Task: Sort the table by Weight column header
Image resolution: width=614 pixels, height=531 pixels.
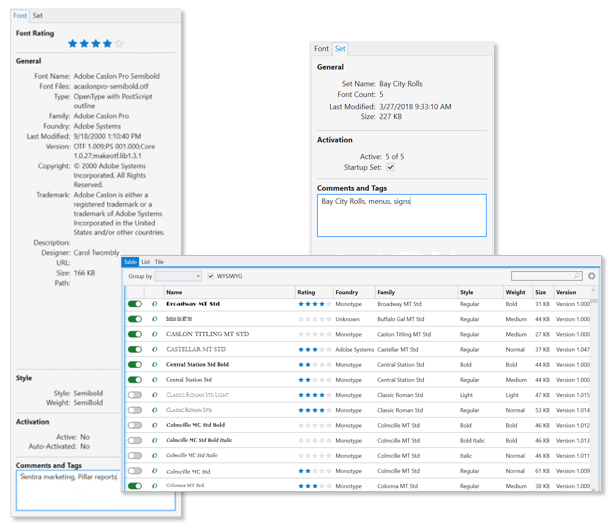Action: coord(518,292)
